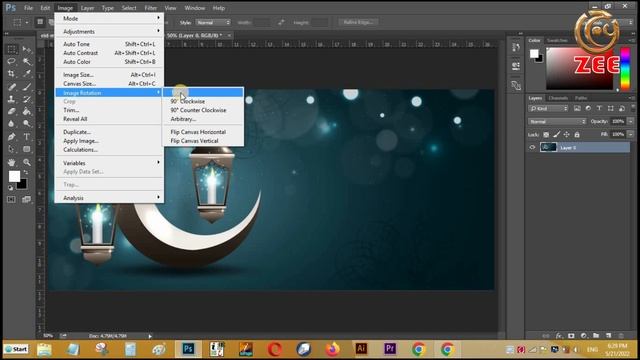Open the Opacity slider dropdown
This screenshot has height=360, width=640.
tap(631, 121)
